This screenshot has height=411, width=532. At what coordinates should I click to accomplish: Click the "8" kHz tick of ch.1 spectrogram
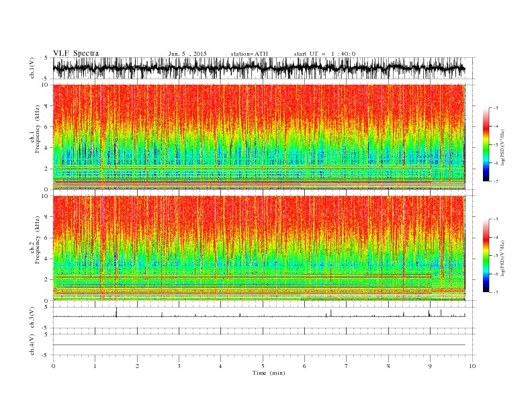(47, 106)
